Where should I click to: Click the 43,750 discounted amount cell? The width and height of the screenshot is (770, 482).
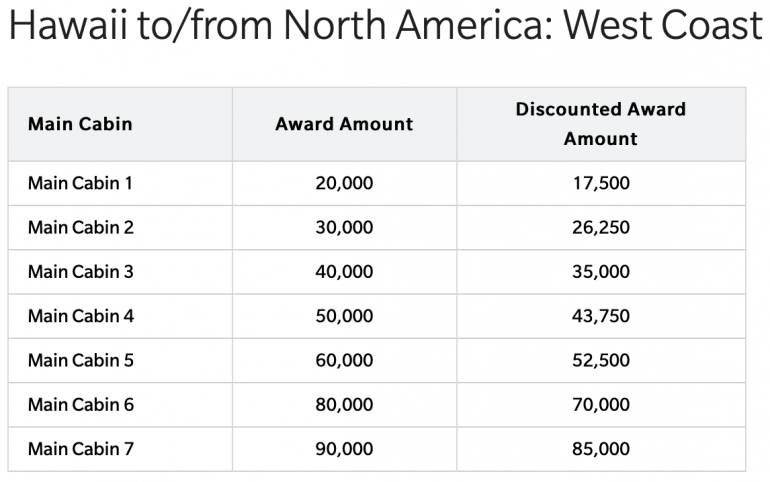601,316
